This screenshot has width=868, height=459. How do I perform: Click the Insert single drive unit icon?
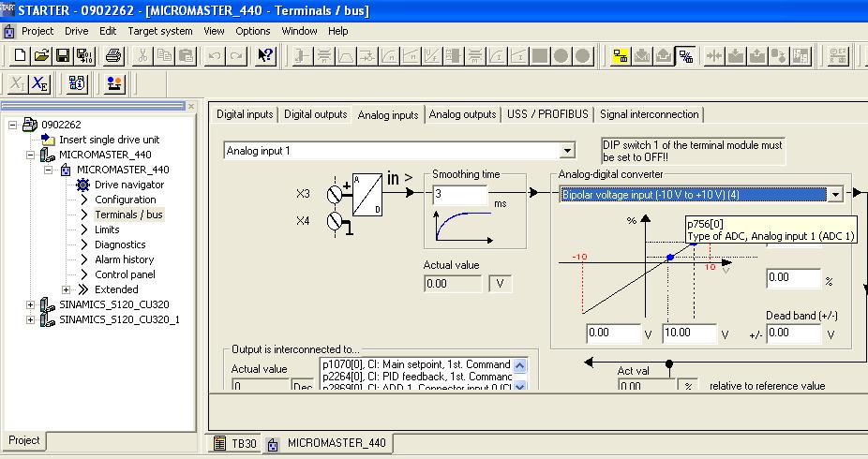(48, 140)
